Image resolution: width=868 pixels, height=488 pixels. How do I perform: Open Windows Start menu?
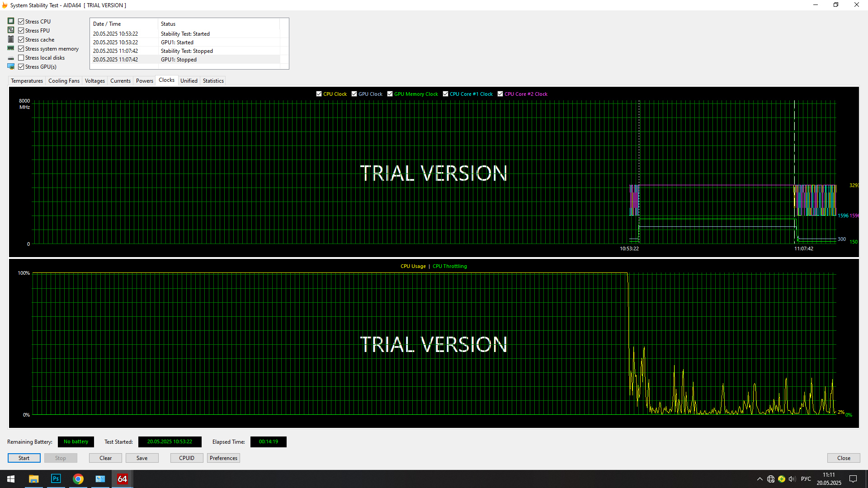click(x=11, y=479)
